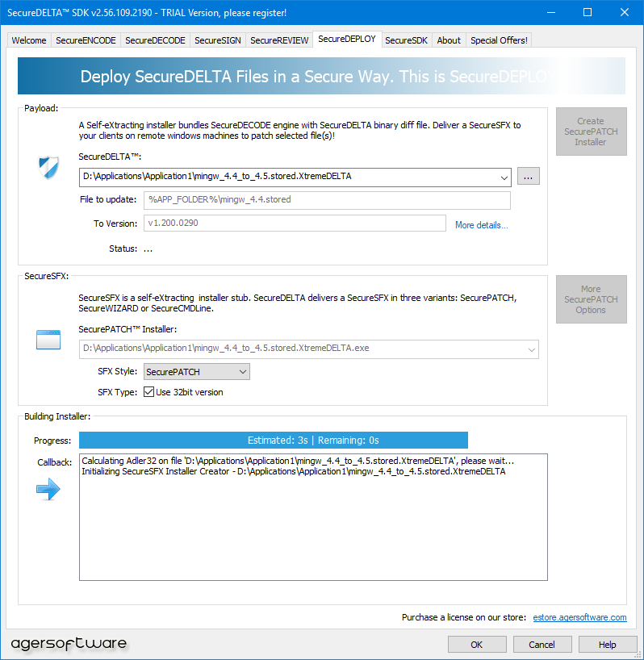The width and height of the screenshot is (644, 660).
Task: Open the SecureREVIEW tab
Action: (279, 40)
